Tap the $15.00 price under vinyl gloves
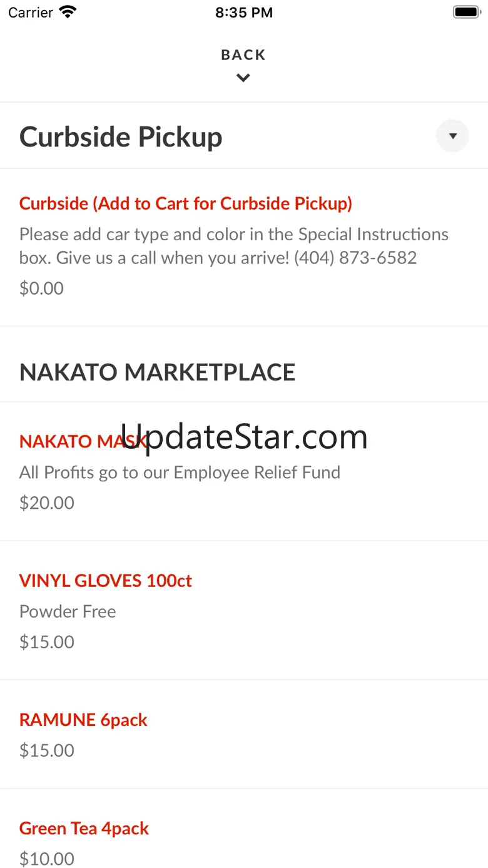 [x=47, y=642]
